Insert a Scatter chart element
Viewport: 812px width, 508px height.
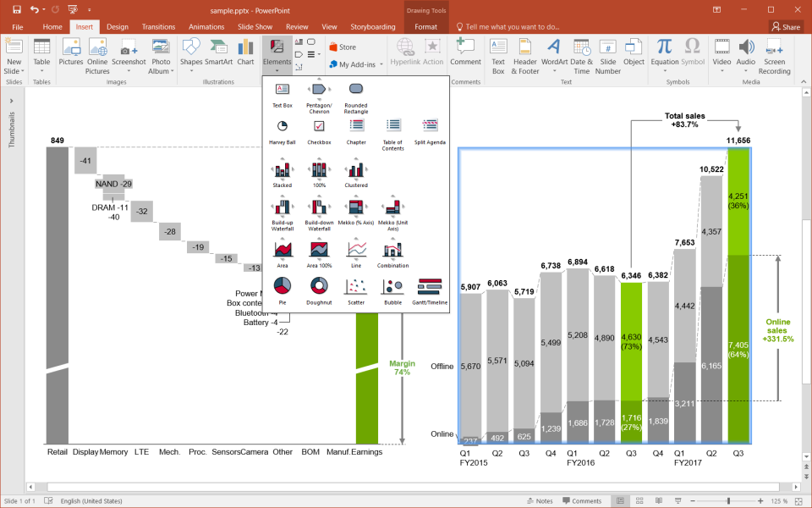coord(356,288)
